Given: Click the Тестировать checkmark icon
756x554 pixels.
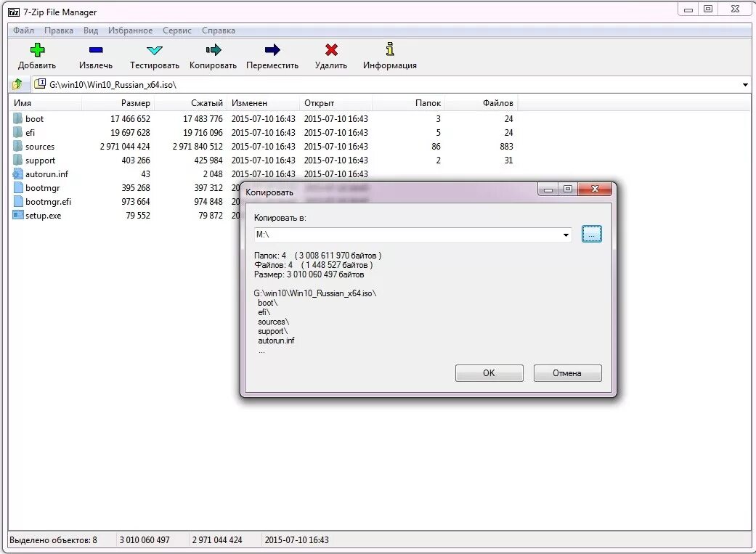Looking at the screenshot, I should 154,50.
